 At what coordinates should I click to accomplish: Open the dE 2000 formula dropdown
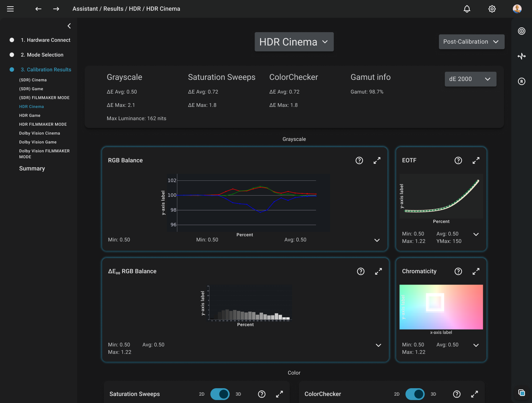click(470, 79)
